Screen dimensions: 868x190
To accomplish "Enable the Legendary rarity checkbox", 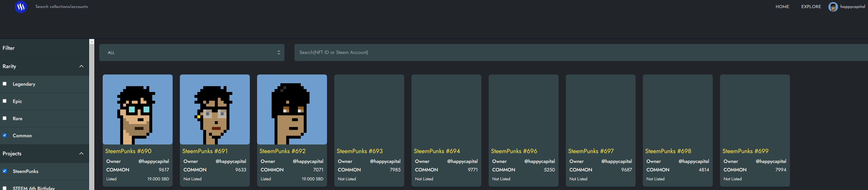I will point(5,84).
